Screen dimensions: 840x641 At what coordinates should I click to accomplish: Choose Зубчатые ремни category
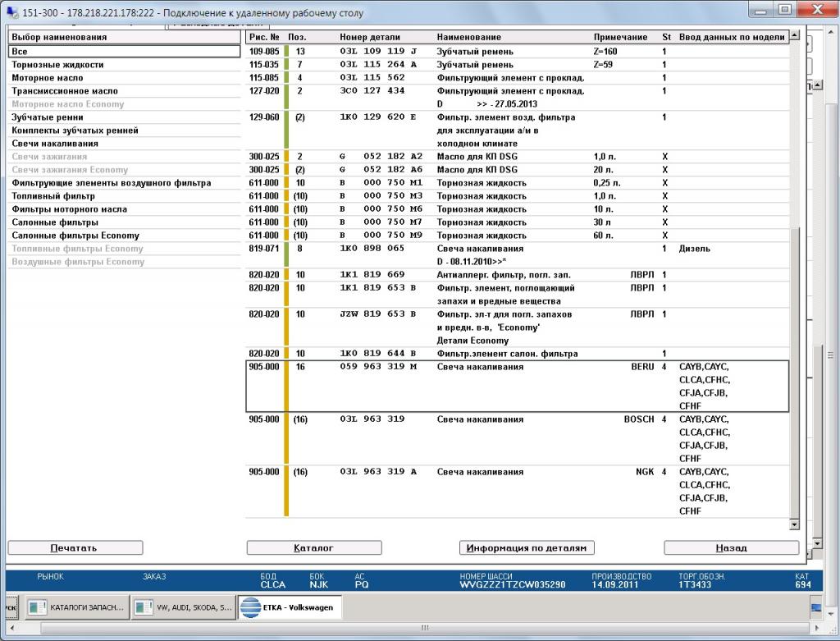click(125, 117)
